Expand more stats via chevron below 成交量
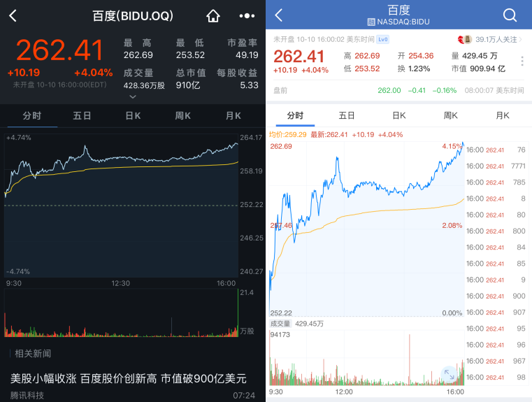 (x=133, y=96)
